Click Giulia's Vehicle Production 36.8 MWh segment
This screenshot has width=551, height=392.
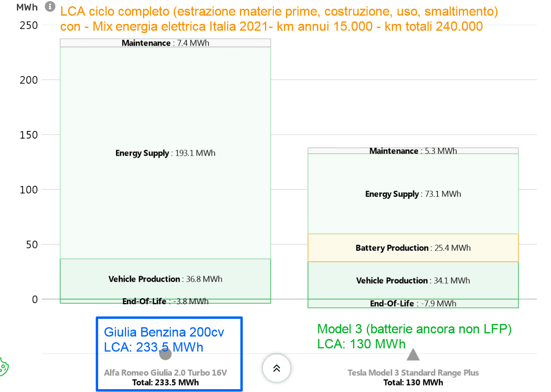(166, 279)
